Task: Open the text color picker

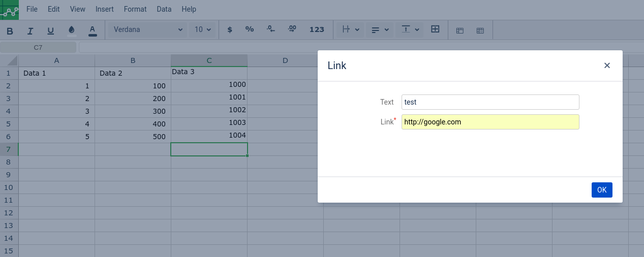Action: tap(93, 30)
